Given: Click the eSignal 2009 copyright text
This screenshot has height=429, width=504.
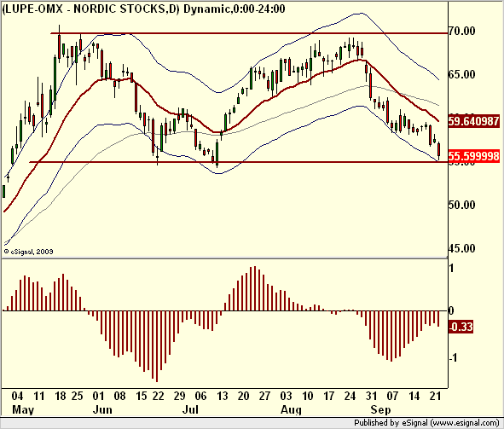Looking at the screenshot, I should click(x=28, y=252).
